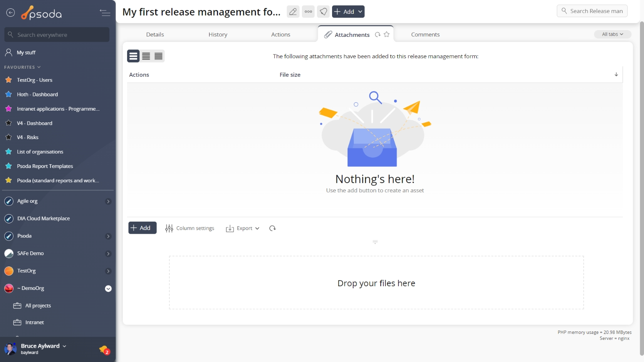Click the Actions column header

click(139, 75)
